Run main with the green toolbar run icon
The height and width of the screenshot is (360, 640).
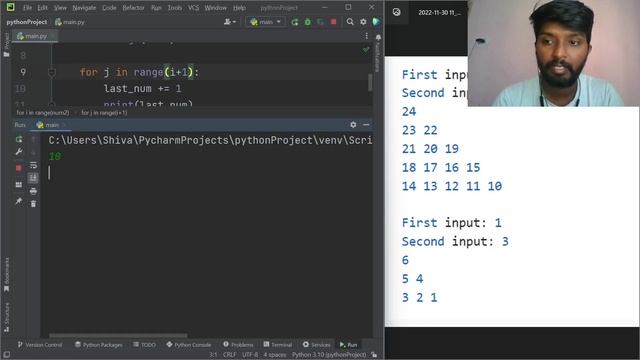tap(295, 22)
